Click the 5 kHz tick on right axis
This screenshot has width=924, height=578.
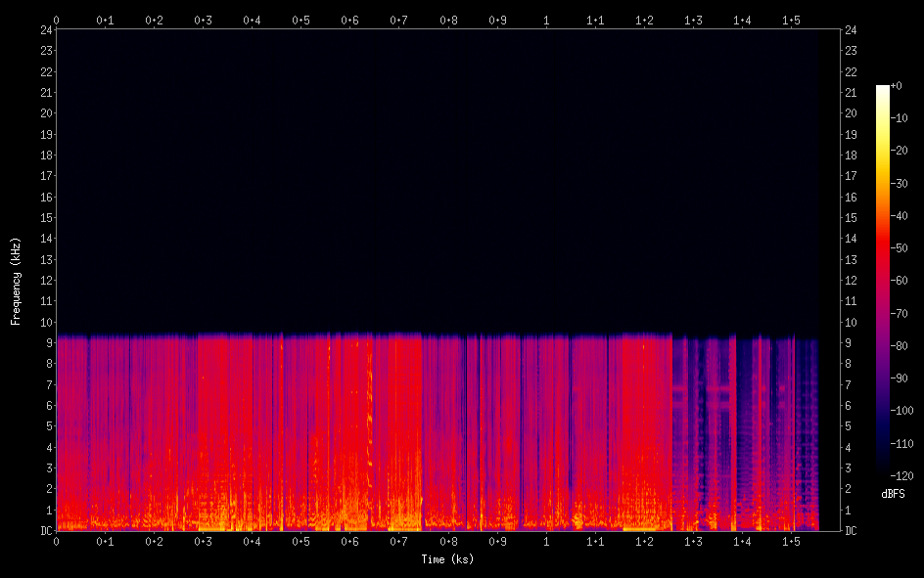tap(849, 426)
